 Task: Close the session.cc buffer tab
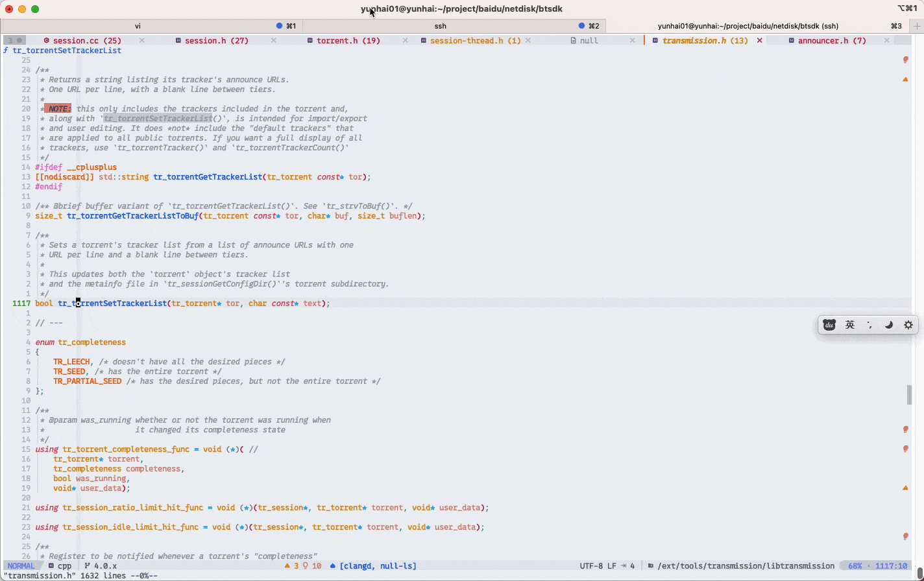coord(142,40)
